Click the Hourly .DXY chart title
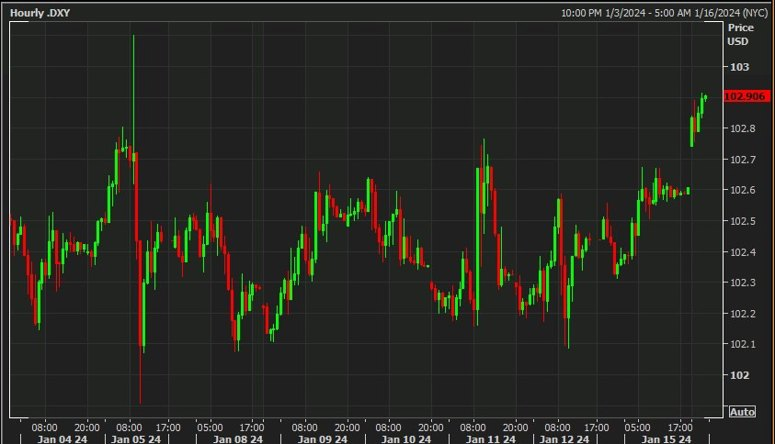This screenshot has height=444, width=775. 40,13
